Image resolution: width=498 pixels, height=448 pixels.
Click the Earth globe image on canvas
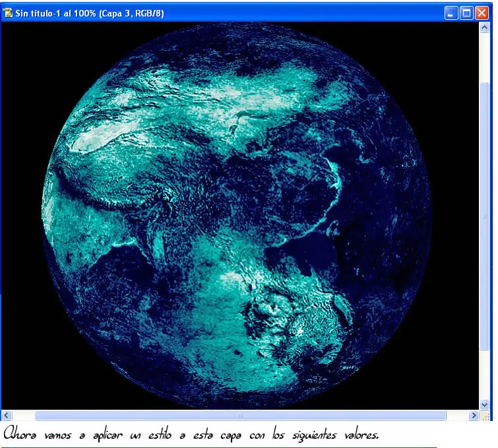point(237,216)
